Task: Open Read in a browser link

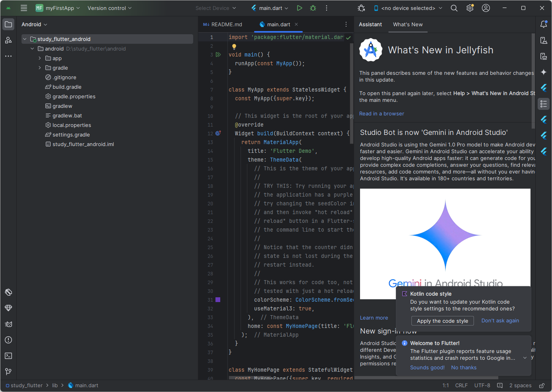Action: (382, 113)
